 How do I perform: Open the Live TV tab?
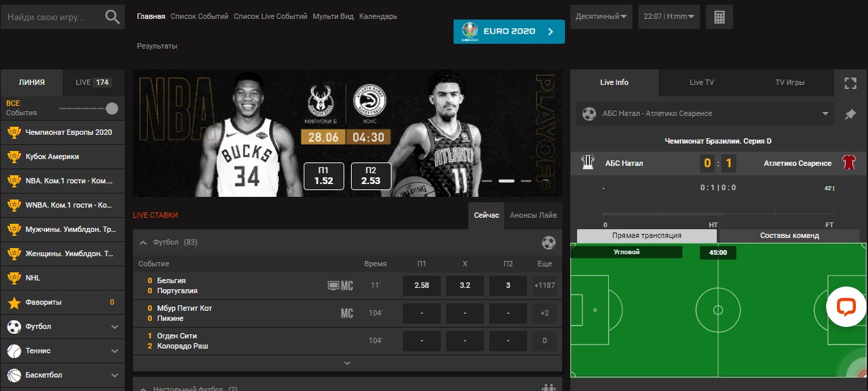(702, 82)
